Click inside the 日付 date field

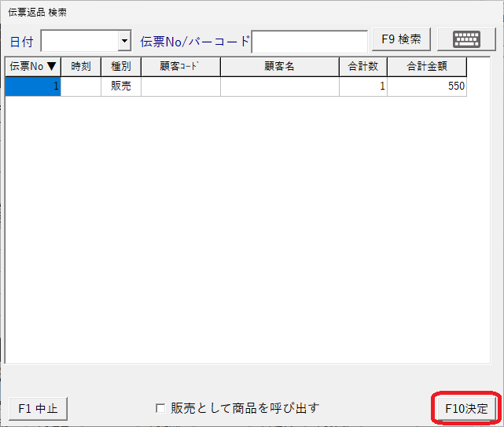tap(79, 40)
